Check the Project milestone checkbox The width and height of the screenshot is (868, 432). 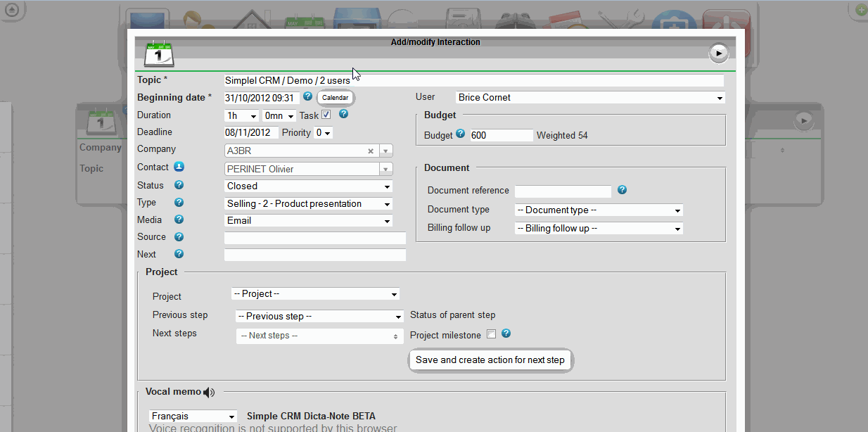[x=492, y=334]
